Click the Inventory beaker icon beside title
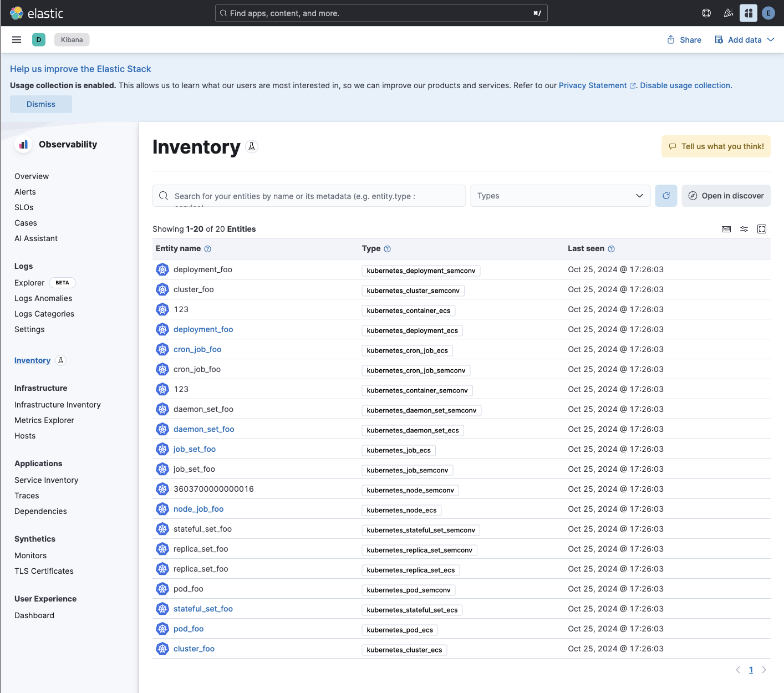The image size is (784, 693). coord(252,146)
